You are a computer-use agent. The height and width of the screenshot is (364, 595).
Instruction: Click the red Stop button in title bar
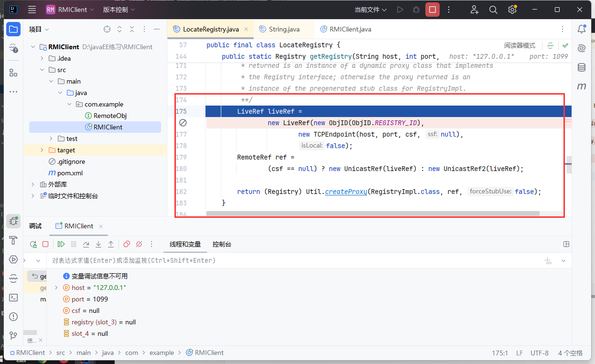(433, 10)
